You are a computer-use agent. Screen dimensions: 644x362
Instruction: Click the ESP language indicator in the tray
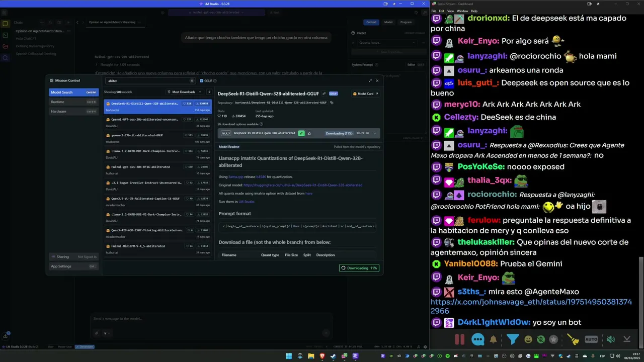click(x=602, y=356)
